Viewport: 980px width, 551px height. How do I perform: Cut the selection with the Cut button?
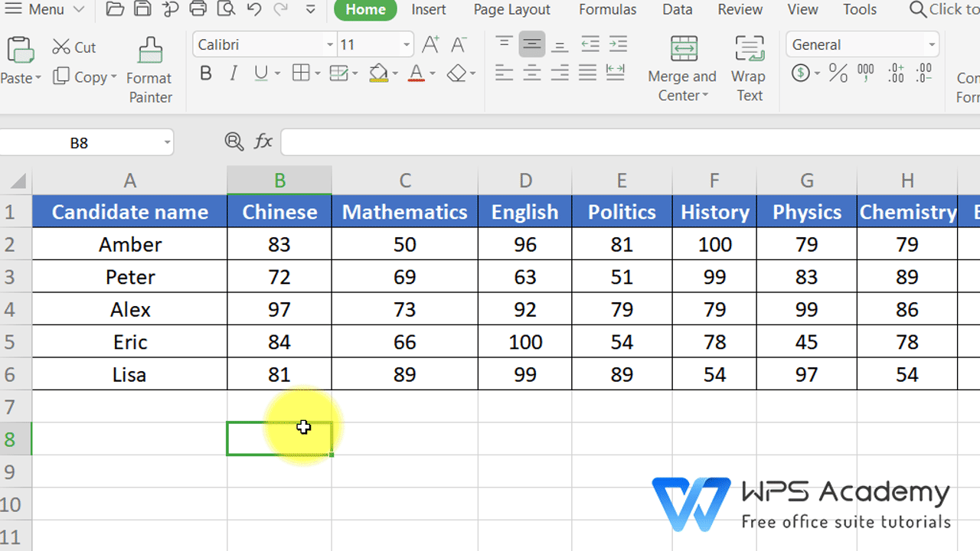pos(74,47)
